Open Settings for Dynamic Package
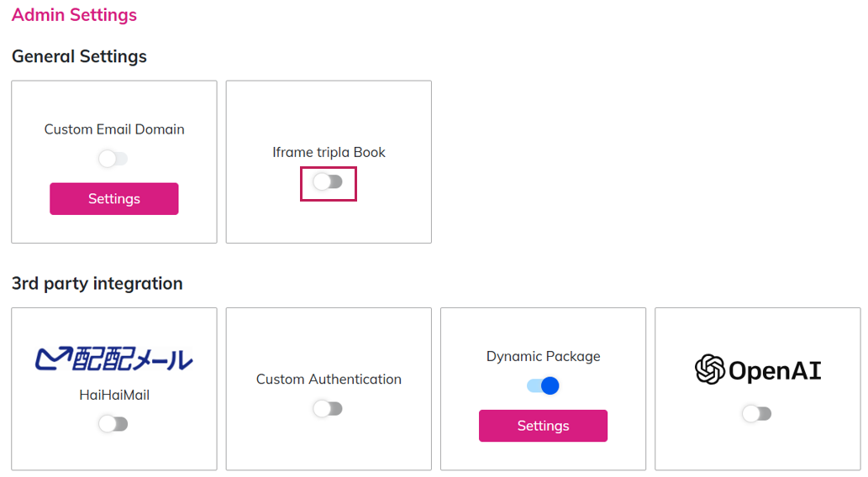The image size is (868, 477). (543, 426)
